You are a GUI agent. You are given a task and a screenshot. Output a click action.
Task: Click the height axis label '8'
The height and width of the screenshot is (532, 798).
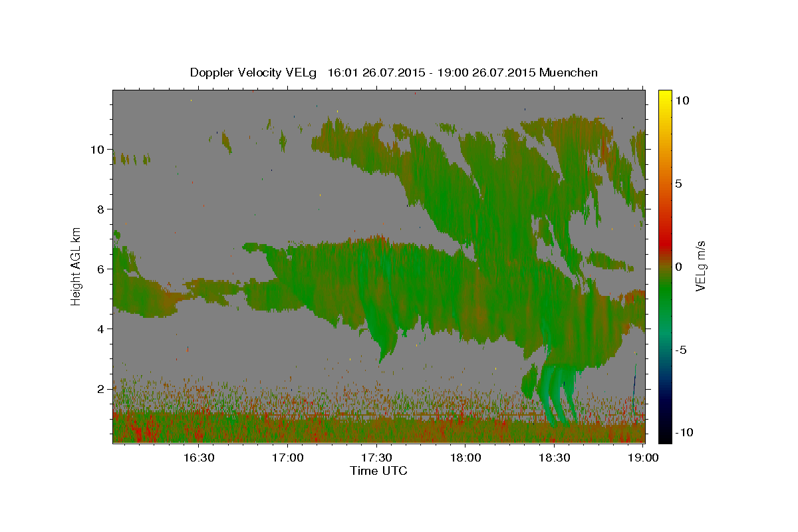pos(100,209)
